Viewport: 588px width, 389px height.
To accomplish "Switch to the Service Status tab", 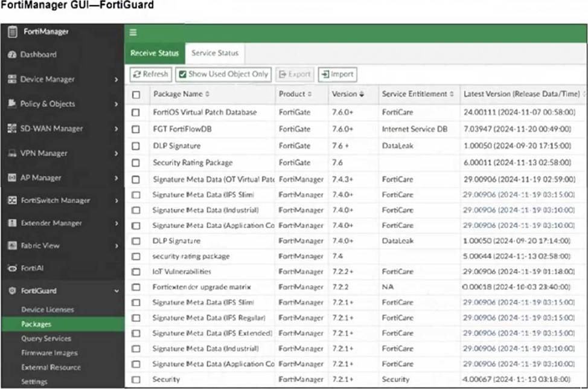I will click(x=214, y=53).
